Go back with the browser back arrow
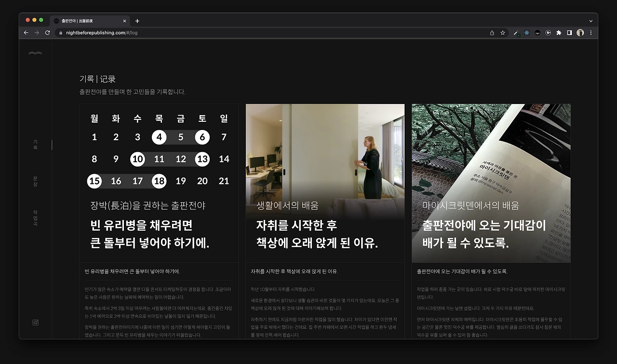Viewport: 617px width, 364px height. pos(26,33)
